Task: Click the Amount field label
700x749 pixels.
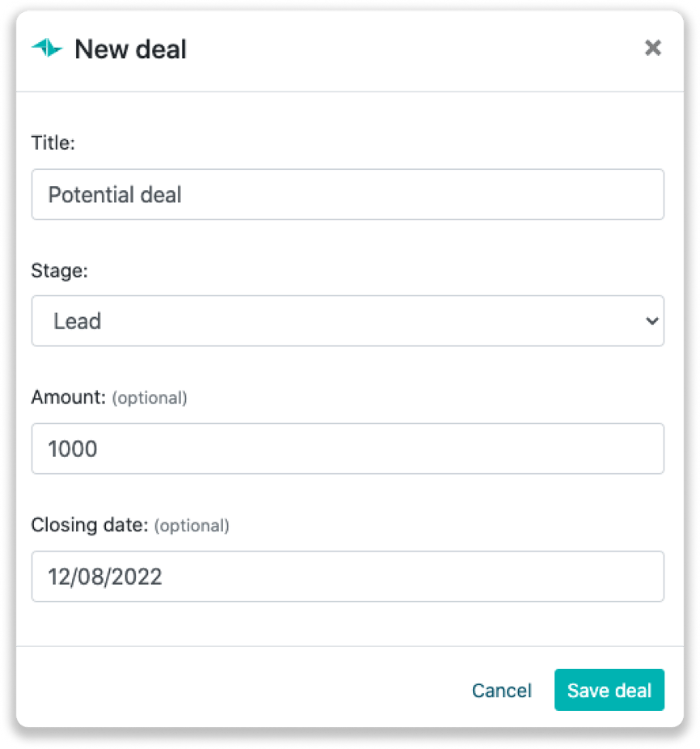Action: [x=68, y=397]
